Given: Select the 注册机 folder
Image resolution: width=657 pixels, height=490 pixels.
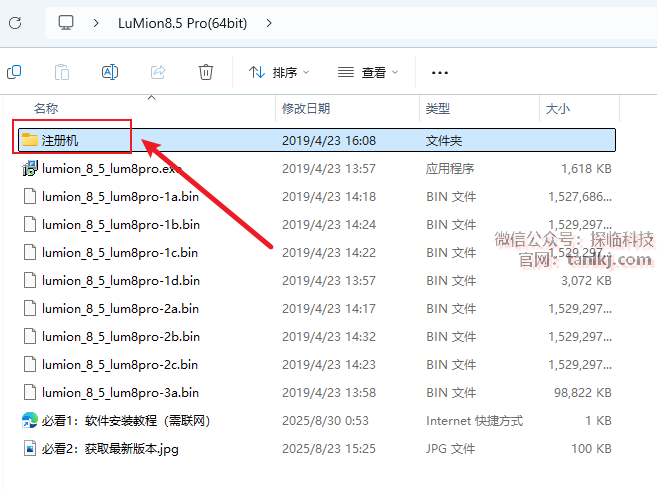Looking at the screenshot, I should coord(317,140).
